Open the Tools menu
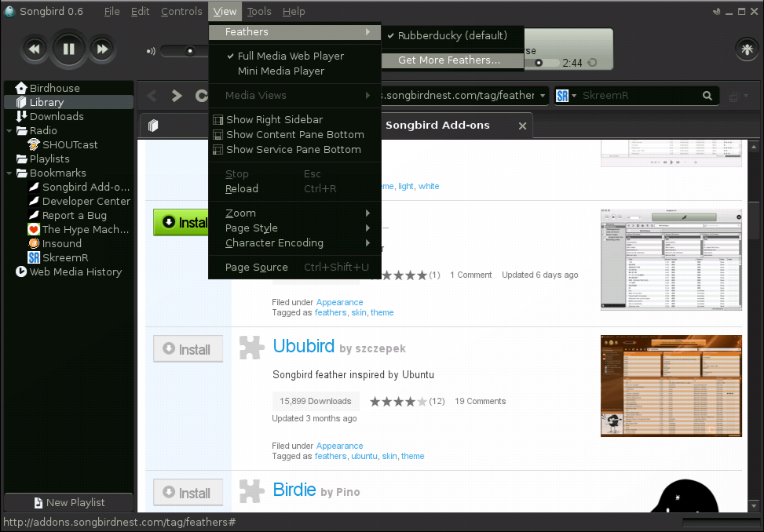The image size is (764, 532). click(x=259, y=11)
